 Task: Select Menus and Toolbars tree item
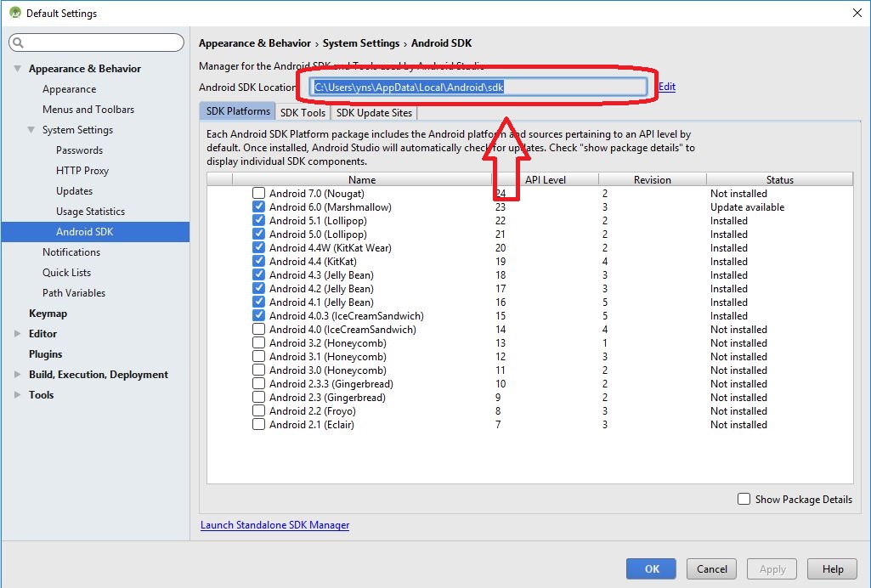[x=88, y=110]
